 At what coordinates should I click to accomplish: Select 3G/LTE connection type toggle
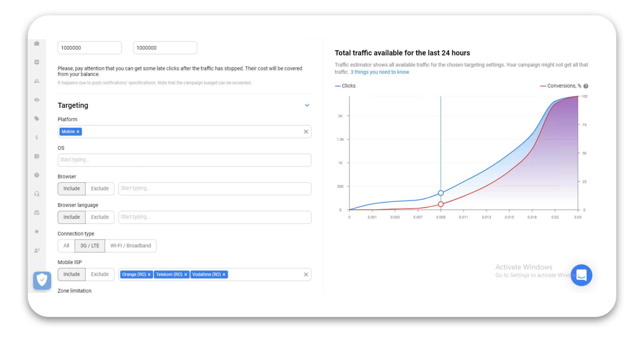pyautogui.click(x=89, y=246)
